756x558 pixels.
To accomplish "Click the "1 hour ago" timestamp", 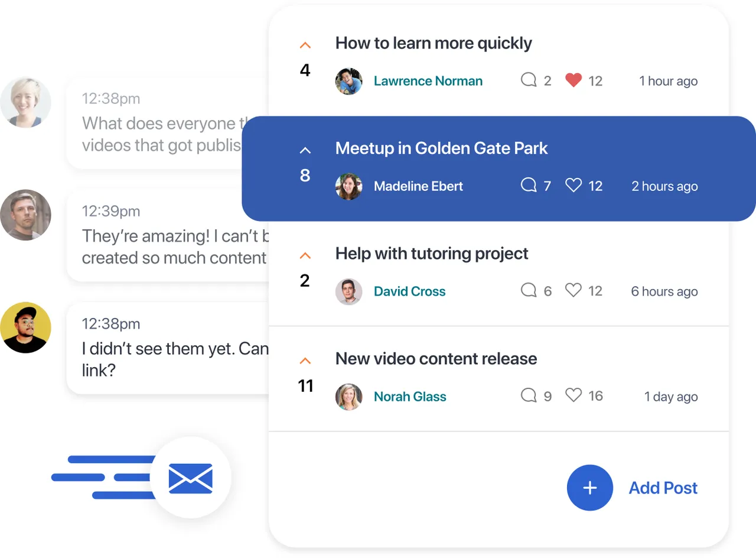I will [x=668, y=81].
